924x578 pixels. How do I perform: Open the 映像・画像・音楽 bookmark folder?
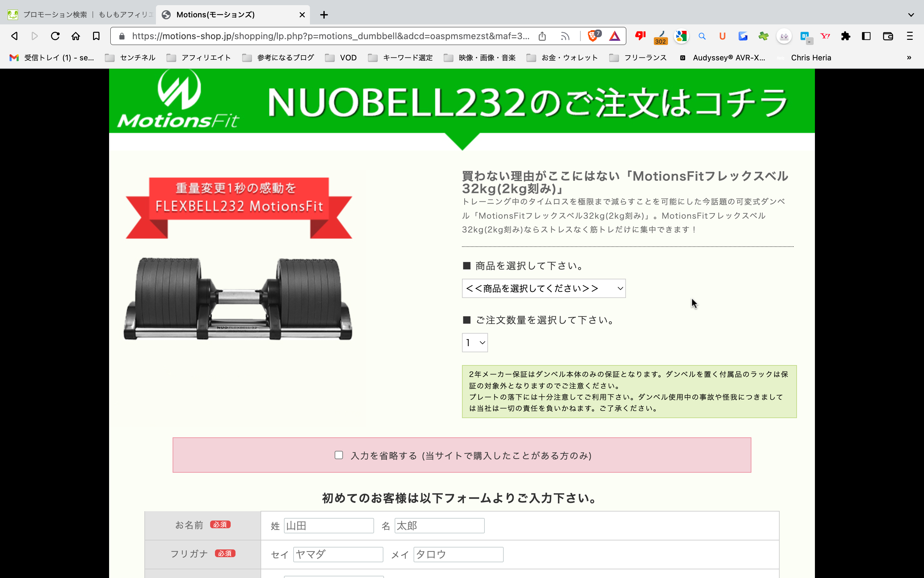pos(480,58)
